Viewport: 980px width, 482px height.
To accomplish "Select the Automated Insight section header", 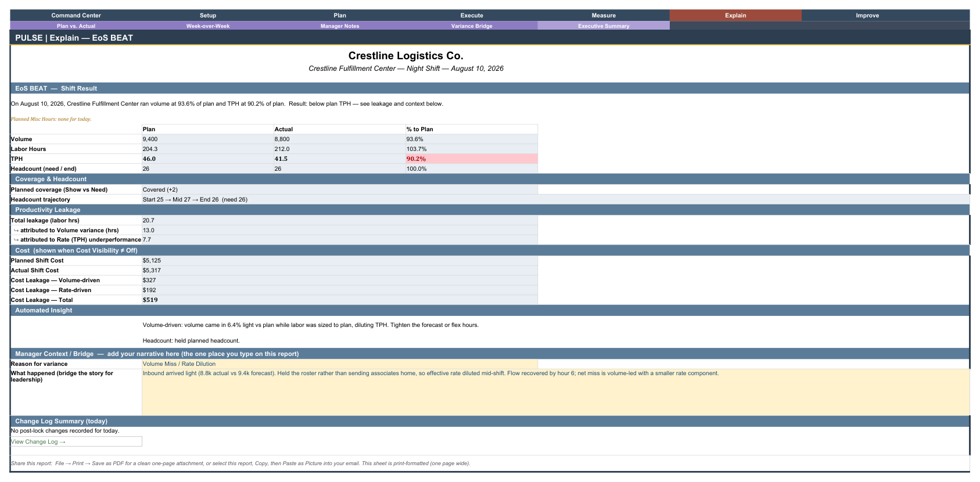I will tap(490, 310).
